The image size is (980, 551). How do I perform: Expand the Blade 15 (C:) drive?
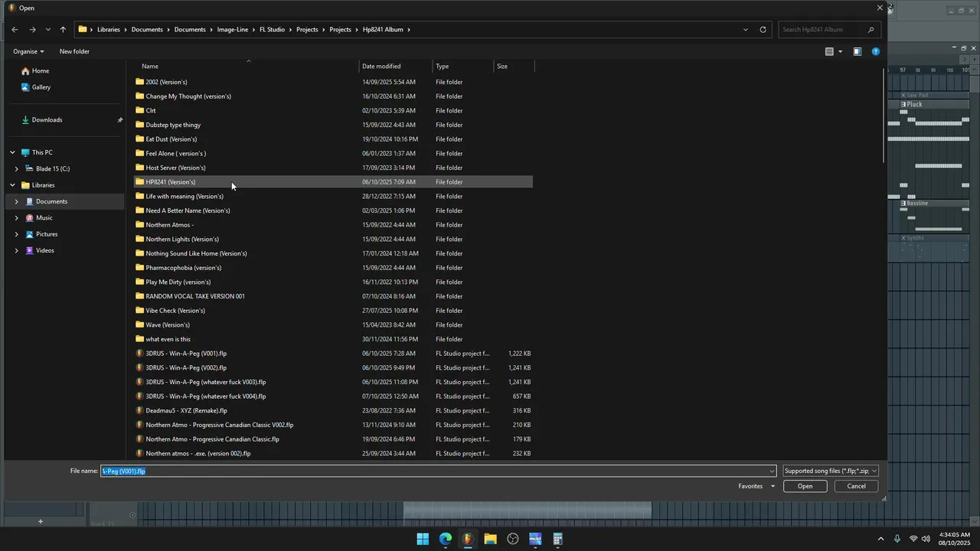click(17, 169)
